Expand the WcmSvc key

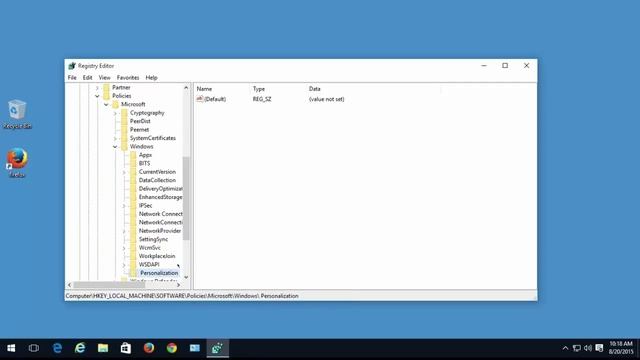pos(124,248)
